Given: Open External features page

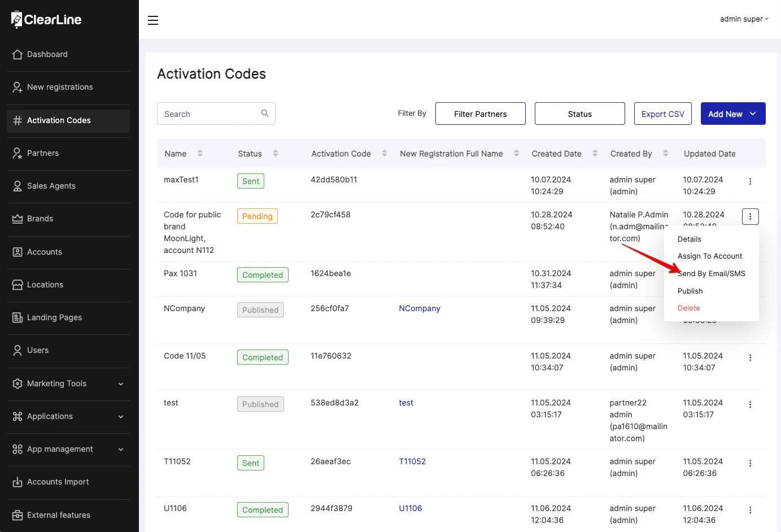Looking at the screenshot, I should coord(68,515).
